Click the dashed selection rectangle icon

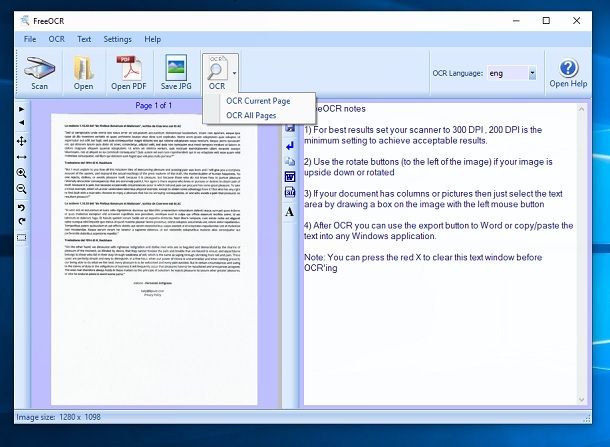point(21,237)
